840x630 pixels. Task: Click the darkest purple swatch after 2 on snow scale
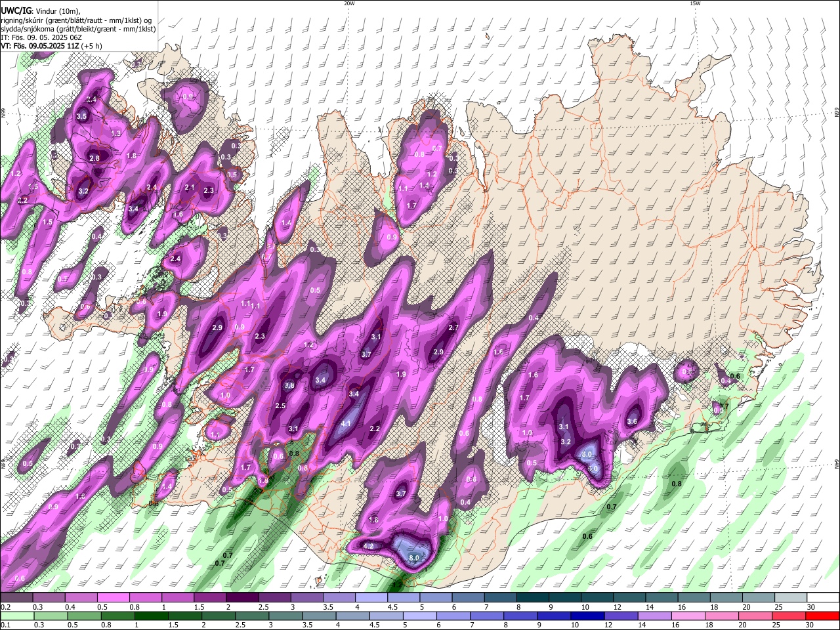241,598
